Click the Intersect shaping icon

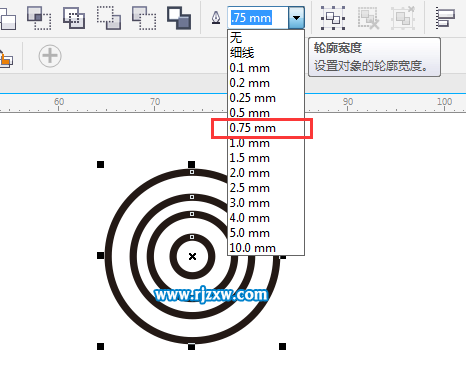coord(74,18)
